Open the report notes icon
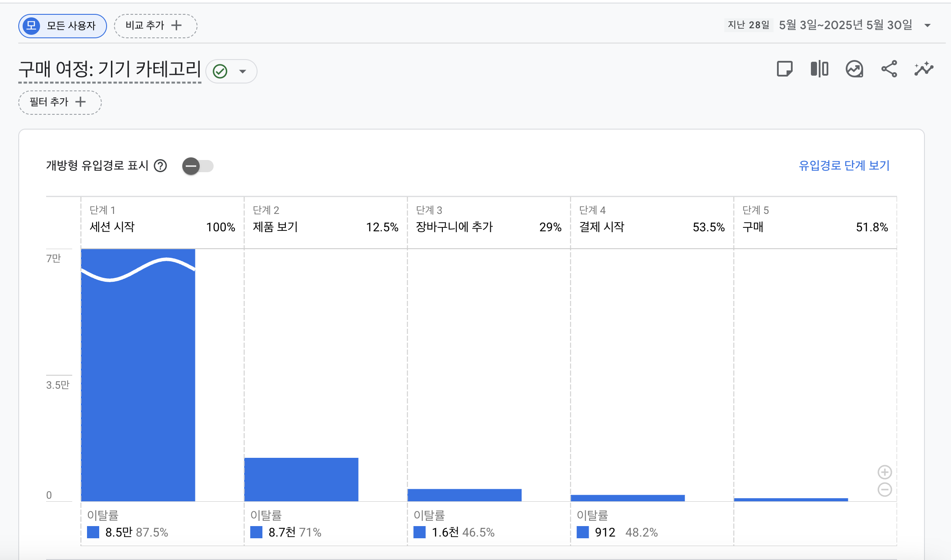The height and width of the screenshot is (560, 951). click(784, 69)
